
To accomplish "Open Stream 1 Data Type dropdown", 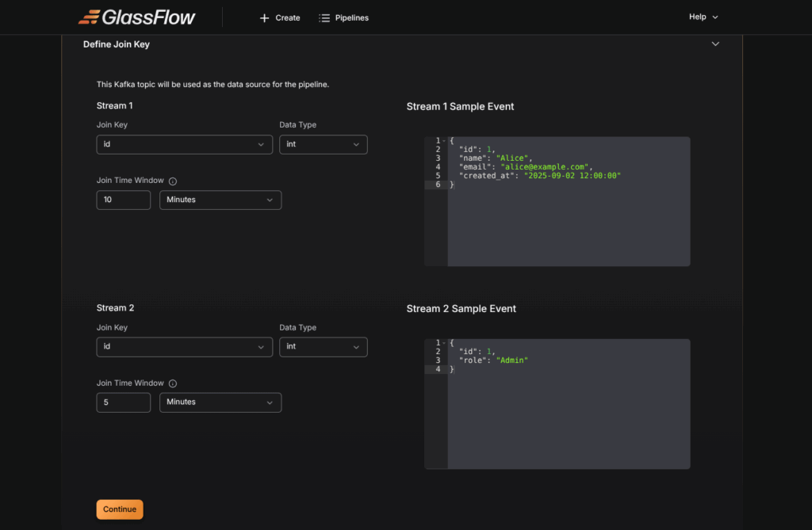I will (x=323, y=145).
